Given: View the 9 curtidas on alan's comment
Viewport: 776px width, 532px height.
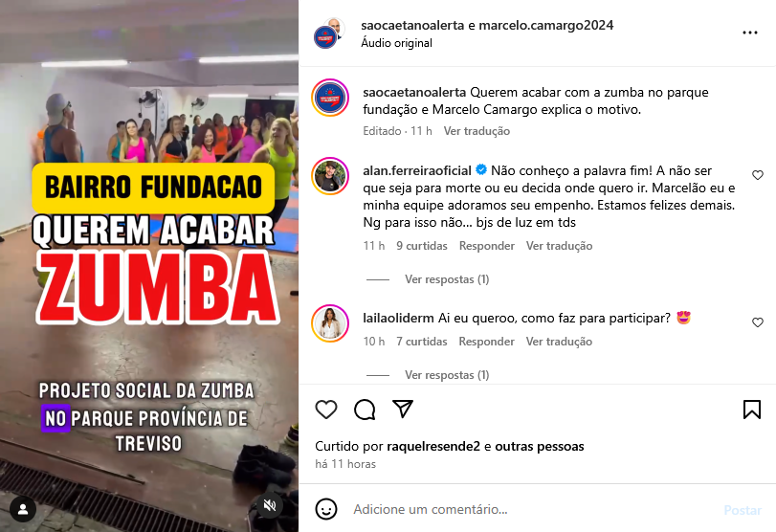Looking at the screenshot, I should [422, 246].
